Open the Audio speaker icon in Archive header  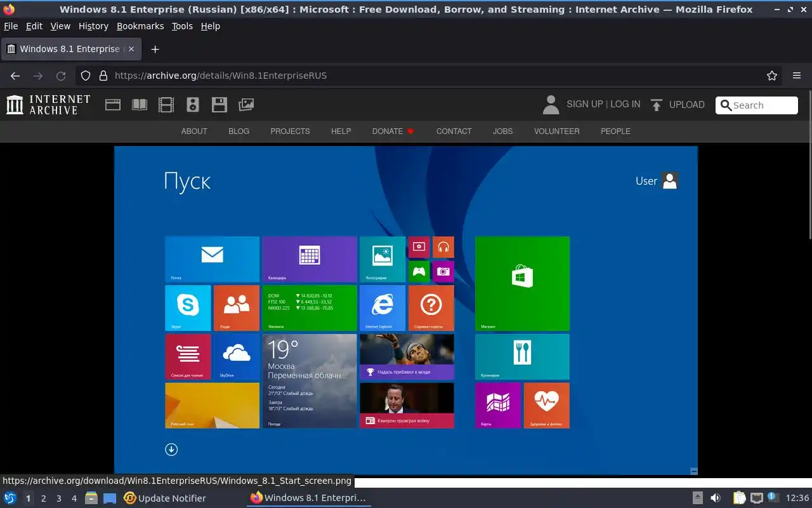193,105
